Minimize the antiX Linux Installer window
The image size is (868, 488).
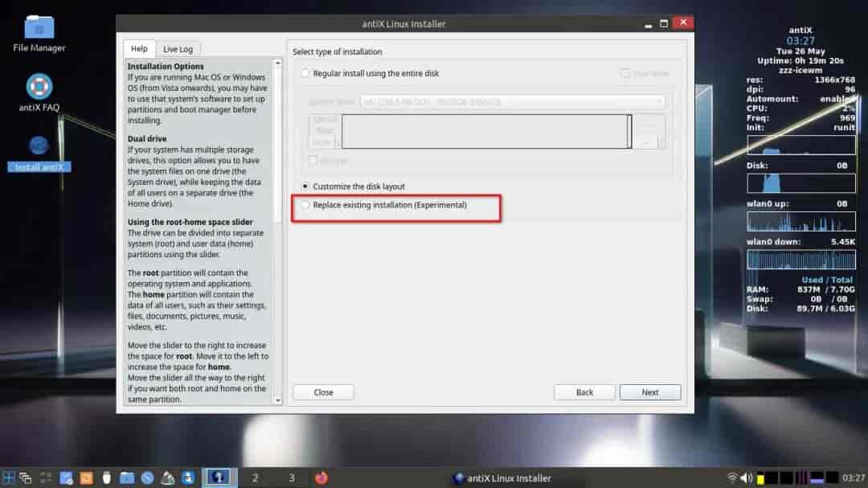(649, 24)
